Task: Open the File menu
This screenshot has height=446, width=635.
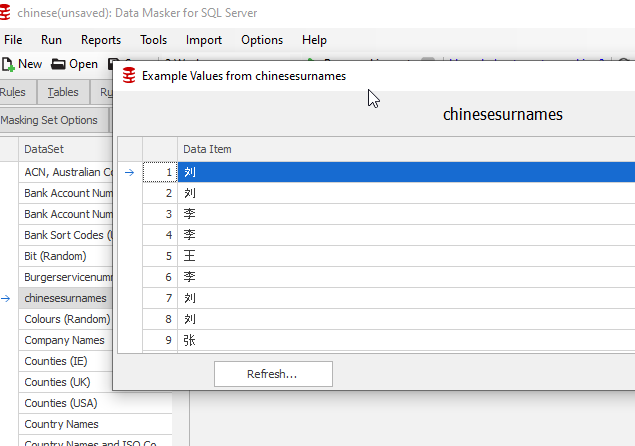Action: 13,40
